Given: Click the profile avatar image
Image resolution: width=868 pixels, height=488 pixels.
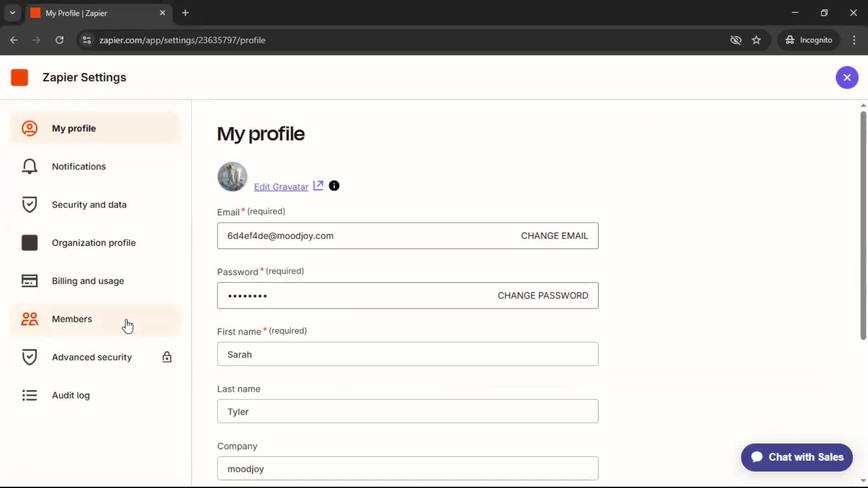Looking at the screenshot, I should click(x=232, y=177).
